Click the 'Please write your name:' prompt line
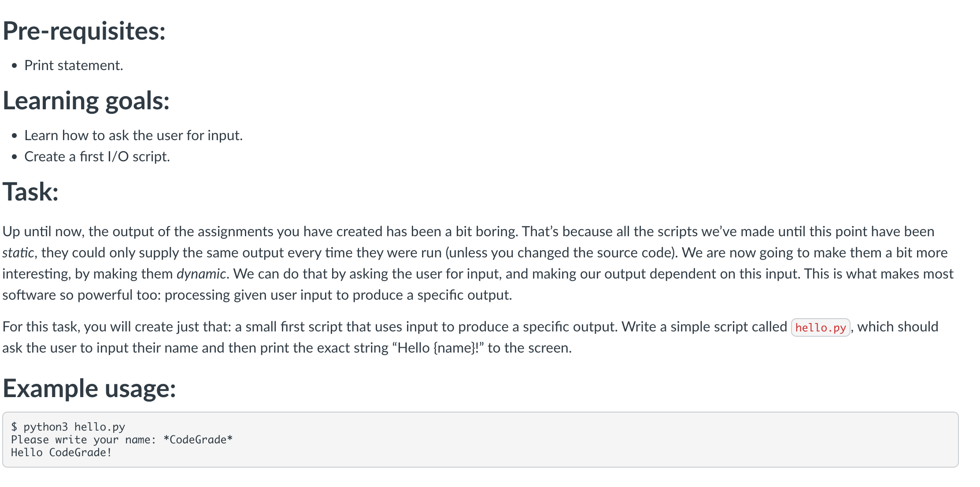Image resolution: width=980 pixels, height=487 pixels. click(x=84, y=439)
